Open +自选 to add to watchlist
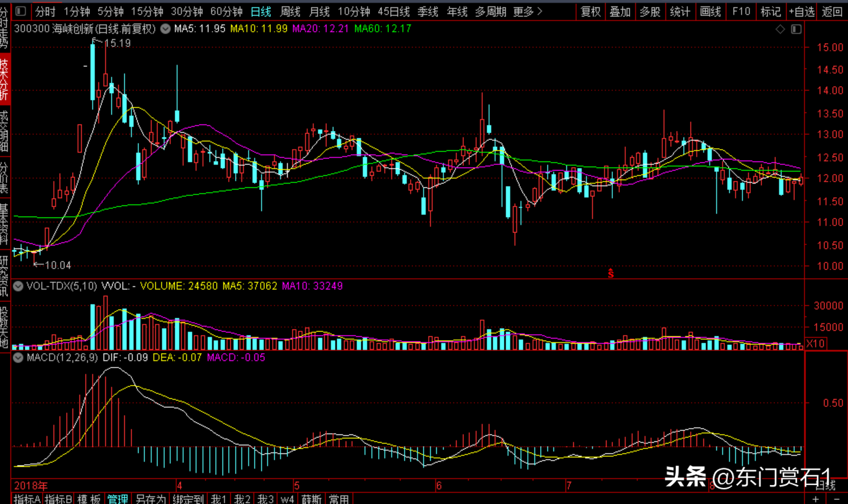Viewport: 848px width, 504px height. (801, 11)
